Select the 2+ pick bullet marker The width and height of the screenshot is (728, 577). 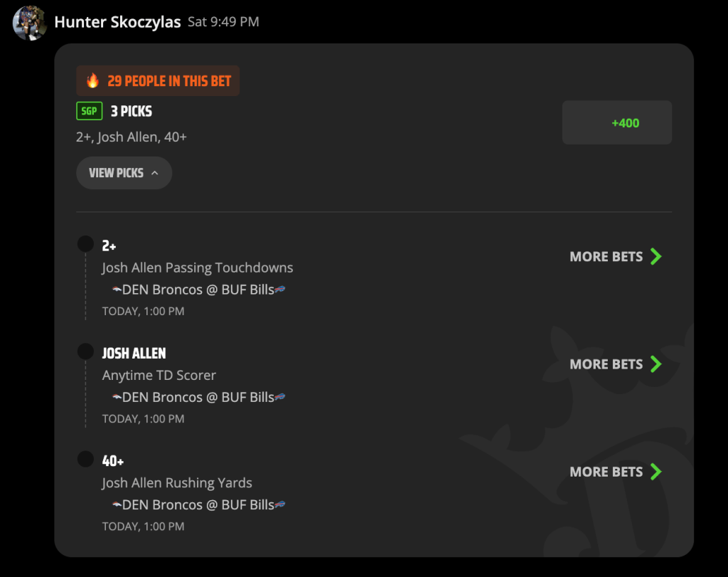click(85, 244)
